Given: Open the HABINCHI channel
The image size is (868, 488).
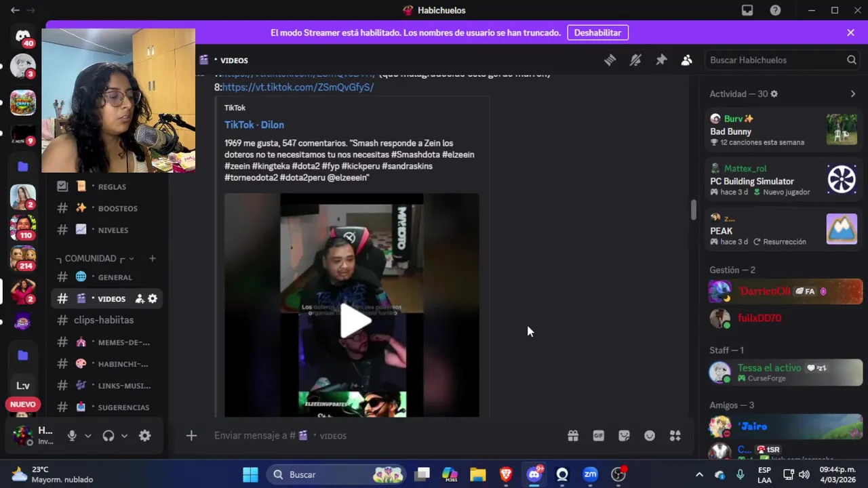Looking at the screenshot, I should coord(108,364).
